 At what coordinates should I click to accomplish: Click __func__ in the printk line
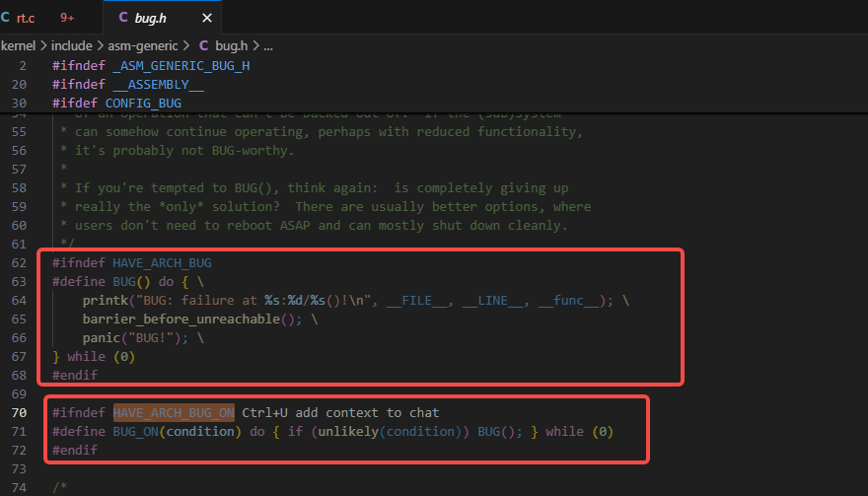tap(568, 301)
